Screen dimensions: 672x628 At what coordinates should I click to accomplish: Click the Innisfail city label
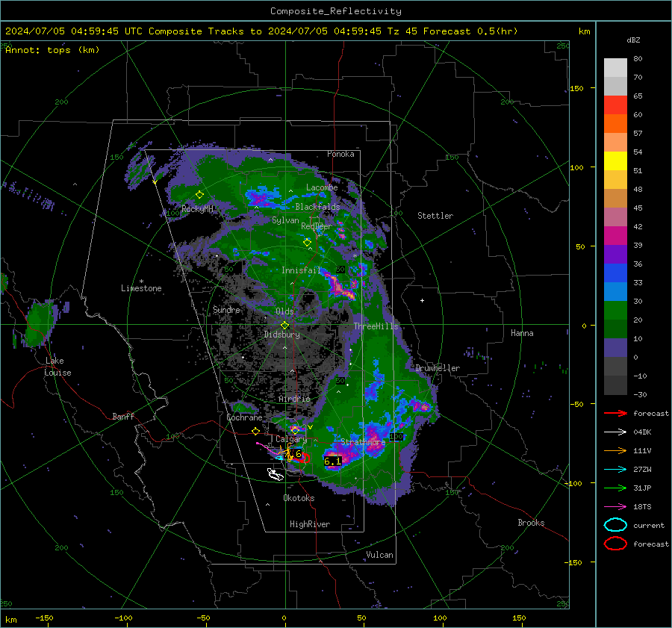[301, 270]
